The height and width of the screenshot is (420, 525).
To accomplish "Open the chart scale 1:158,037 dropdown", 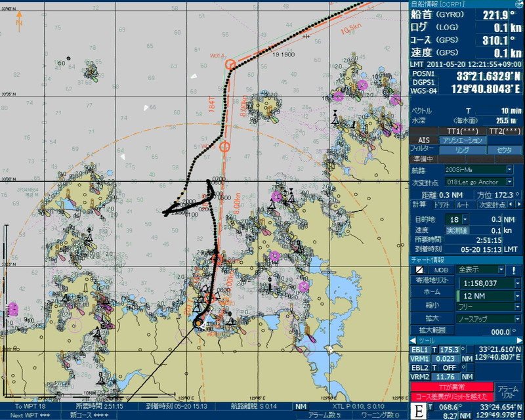I will point(517,283).
